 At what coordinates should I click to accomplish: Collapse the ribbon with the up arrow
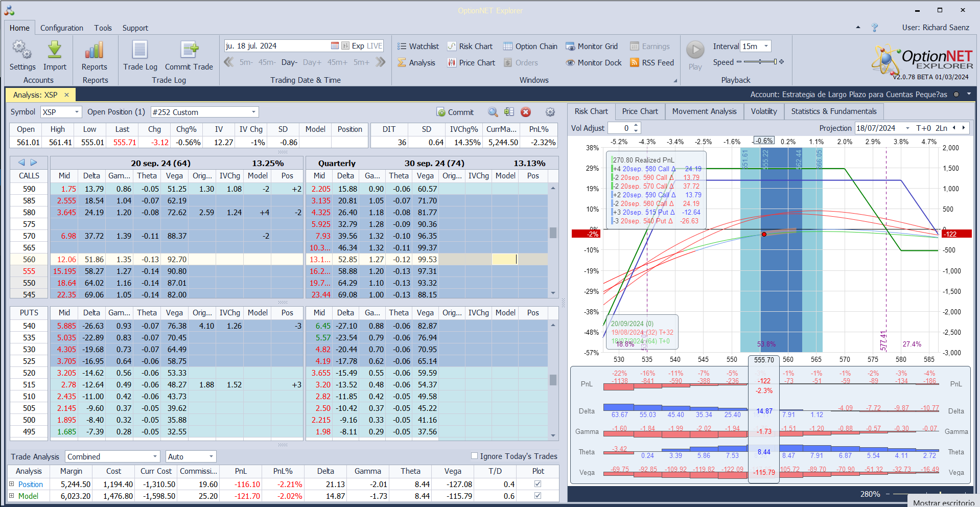click(x=858, y=27)
